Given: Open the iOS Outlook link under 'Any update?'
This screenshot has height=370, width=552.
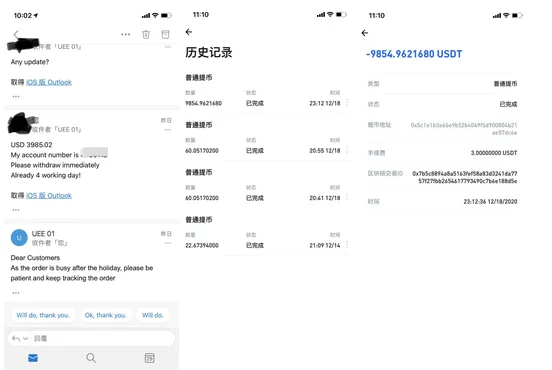Looking at the screenshot, I should tap(49, 82).
